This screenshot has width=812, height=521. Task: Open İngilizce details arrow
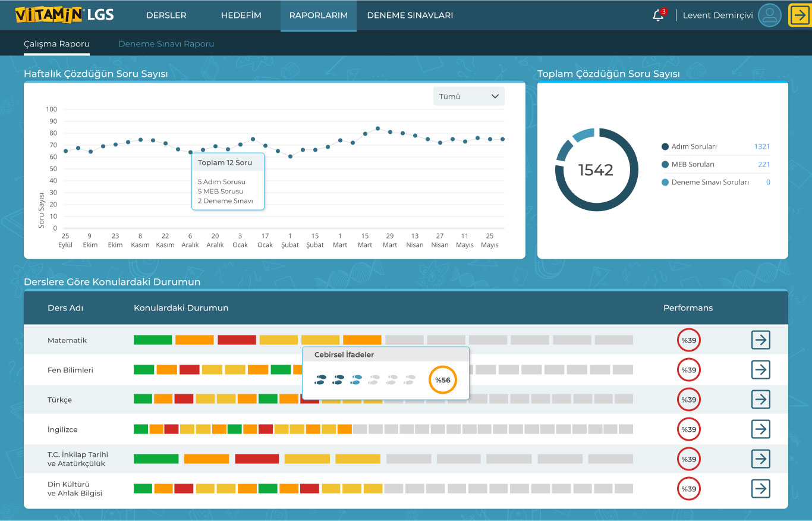(760, 429)
